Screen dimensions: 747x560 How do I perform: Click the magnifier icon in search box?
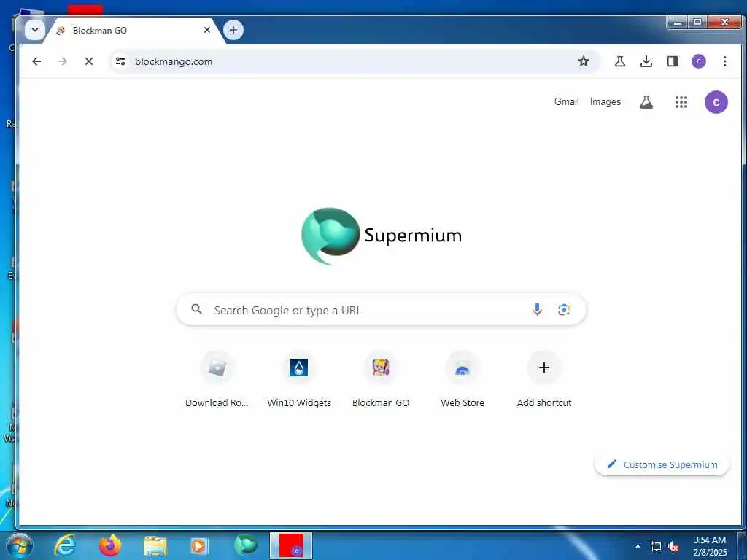197,309
